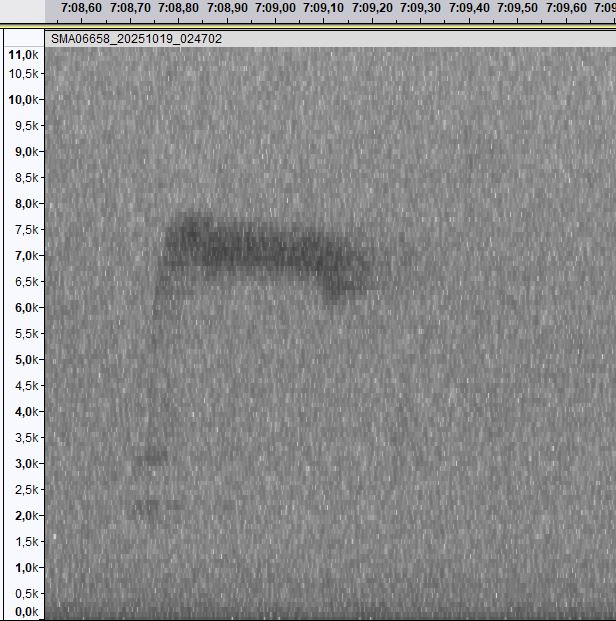Click the 7,0k mark on the frequency scale
Image resolution: width=616 pixels, height=621 pixels.
[x=22, y=256]
